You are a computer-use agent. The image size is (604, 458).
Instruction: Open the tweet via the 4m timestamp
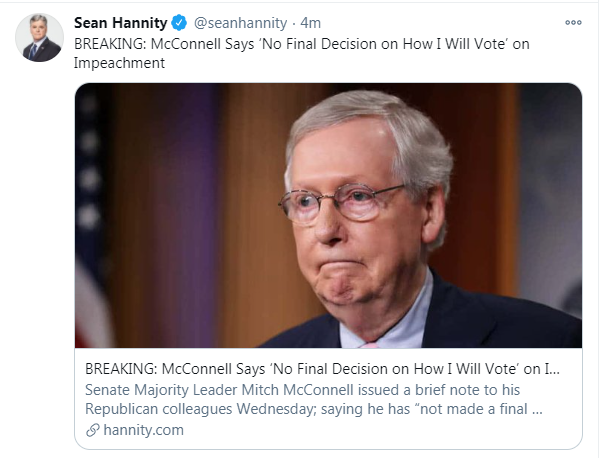[x=310, y=23]
